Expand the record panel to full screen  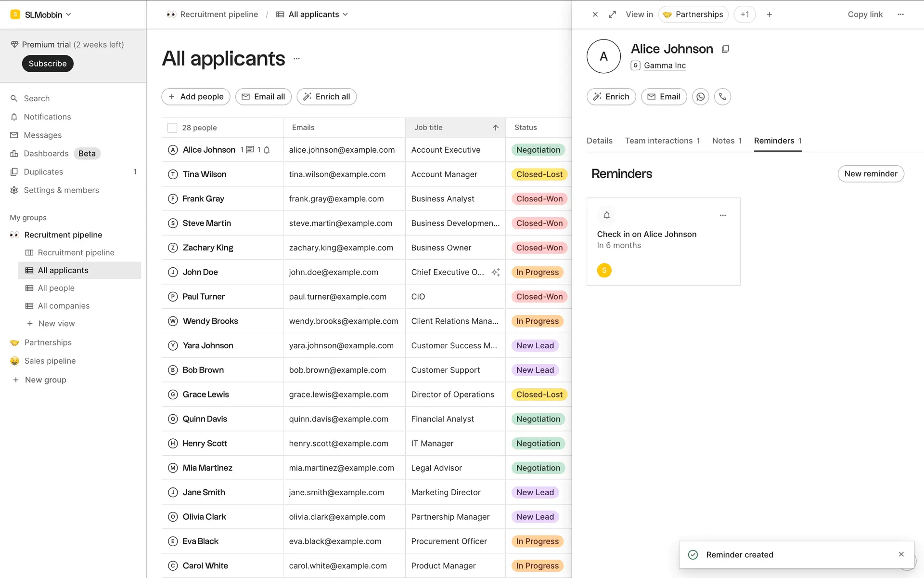[612, 14]
